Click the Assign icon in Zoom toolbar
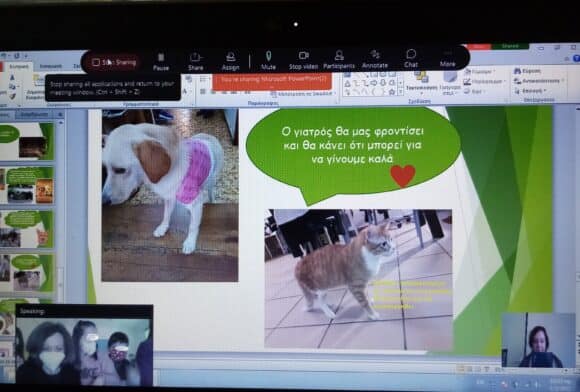Screen dimensions: 580x392 230,61
